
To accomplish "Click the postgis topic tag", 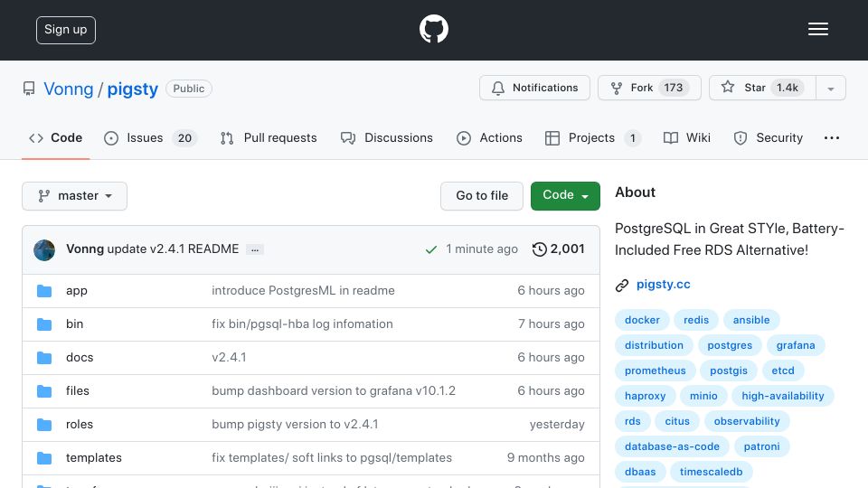I will tap(729, 371).
